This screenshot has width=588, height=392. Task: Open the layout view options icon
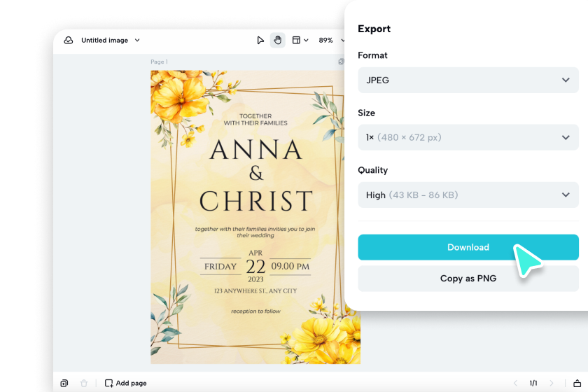299,41
